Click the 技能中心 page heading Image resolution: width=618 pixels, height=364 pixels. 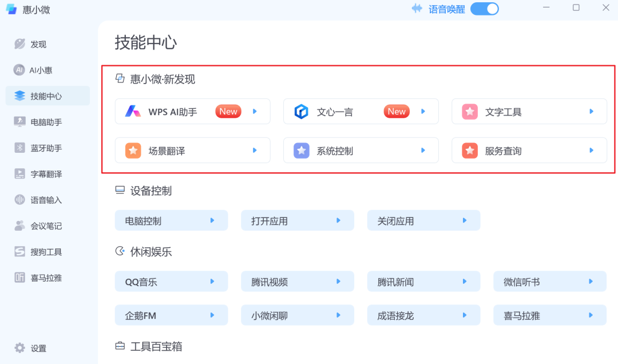coord(146,42)
